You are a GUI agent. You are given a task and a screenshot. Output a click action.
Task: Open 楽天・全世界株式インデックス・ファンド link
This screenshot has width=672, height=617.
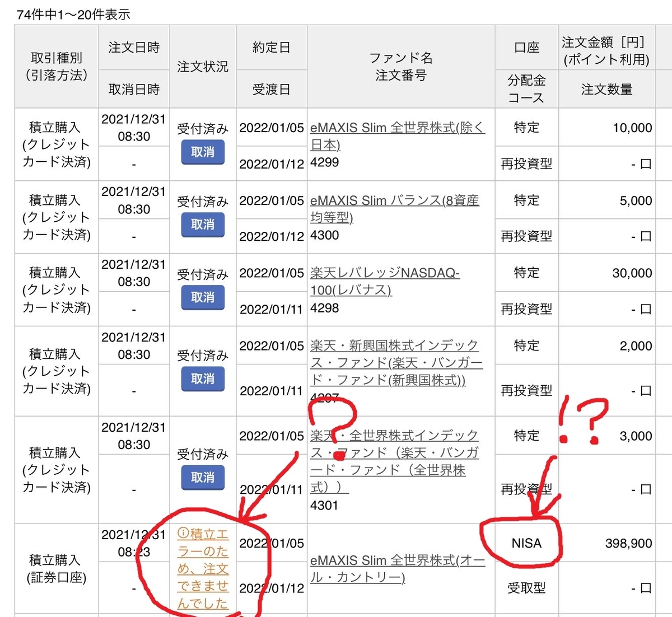(395, 461)
